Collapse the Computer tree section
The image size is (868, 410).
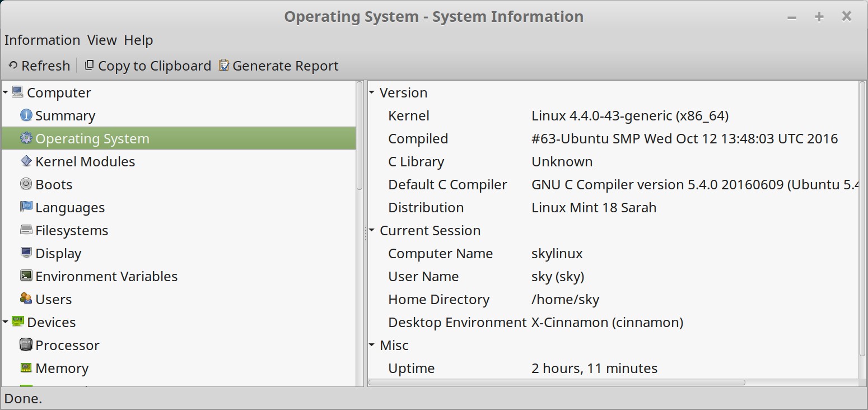(6, 92)
